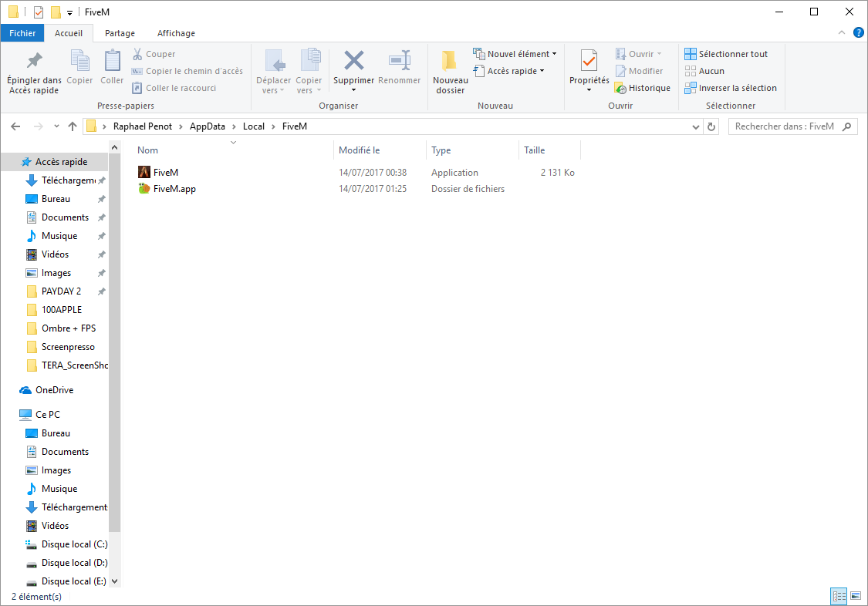Open 100APPLE folder in sidebar
The image size is (868, 606).
(62, 310)
